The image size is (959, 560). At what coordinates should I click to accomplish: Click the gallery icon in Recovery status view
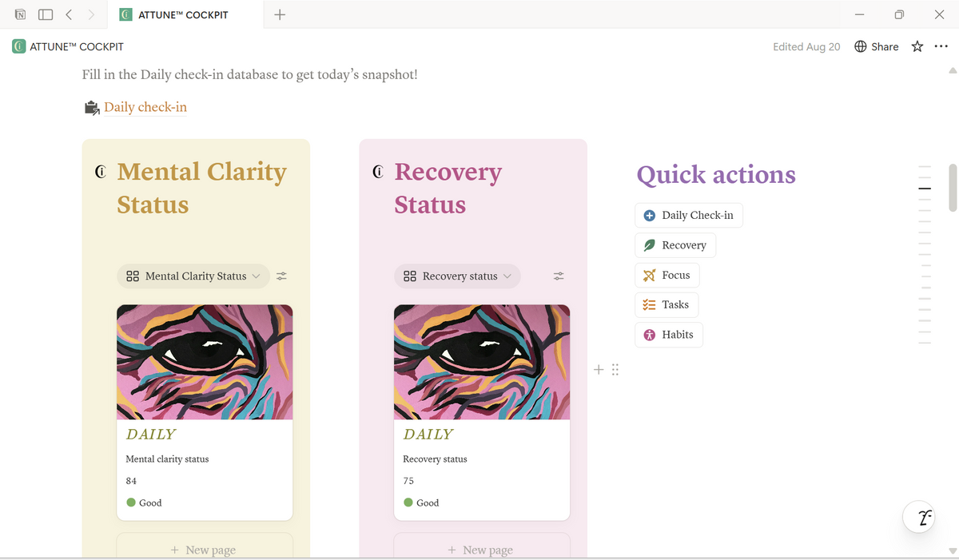(410, 276)
